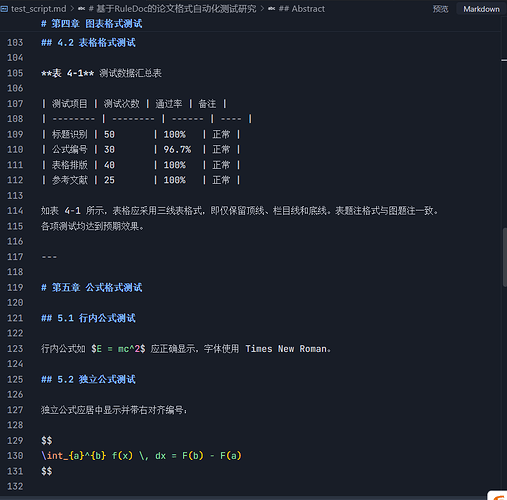507x500 pixels.
Task: Click inline formula $E = mc^2$
Action: coord(118,349)
